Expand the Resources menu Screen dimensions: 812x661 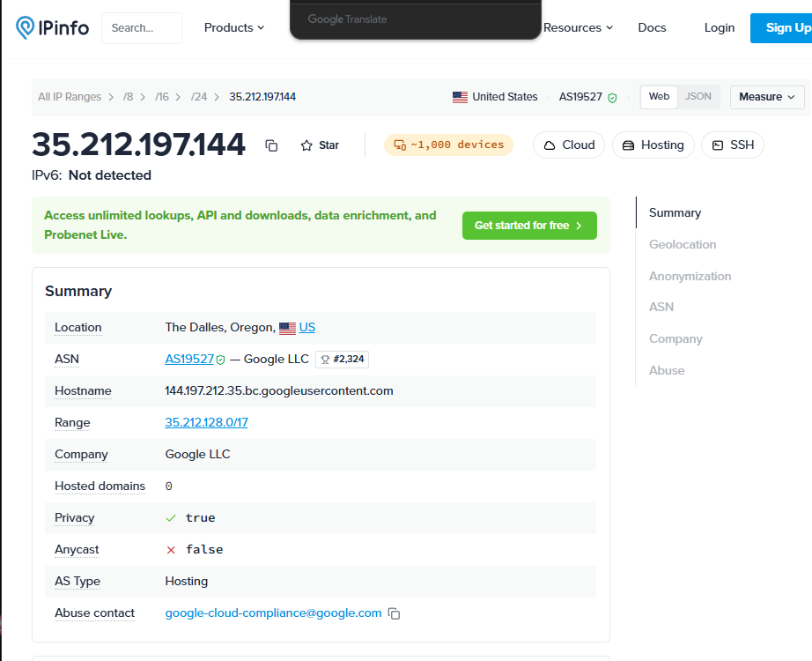pos(579,28)
